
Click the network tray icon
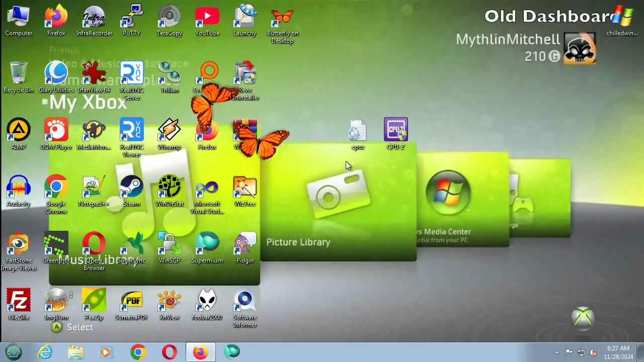click(x=581, y=352)
